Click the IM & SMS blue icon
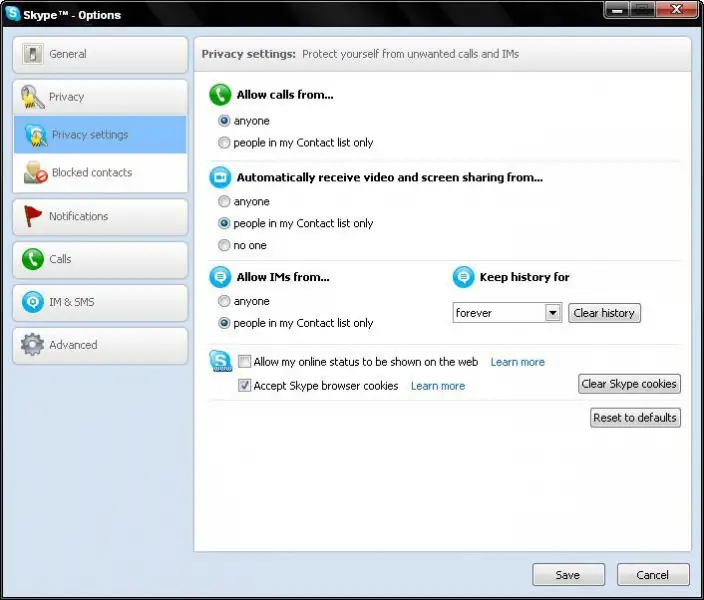 (x=33, y=302)
